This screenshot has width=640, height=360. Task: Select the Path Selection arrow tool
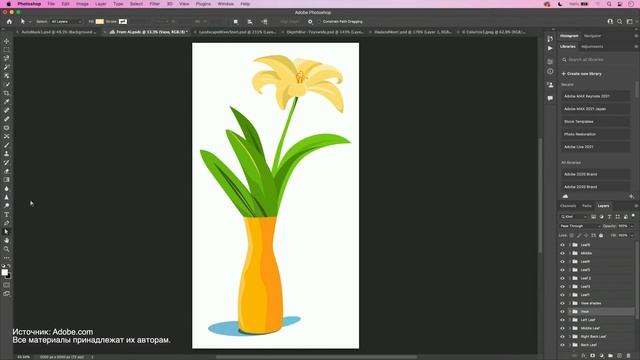pos(7,231)
